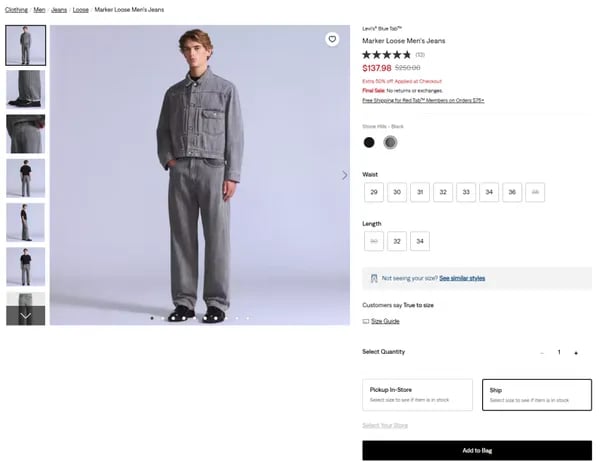
Task: Select the Ship delivery option
Action: coord(537,395)
